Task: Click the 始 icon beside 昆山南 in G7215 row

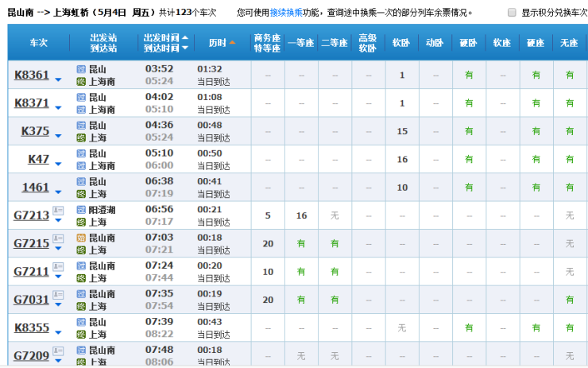Action: pos(81,238)
